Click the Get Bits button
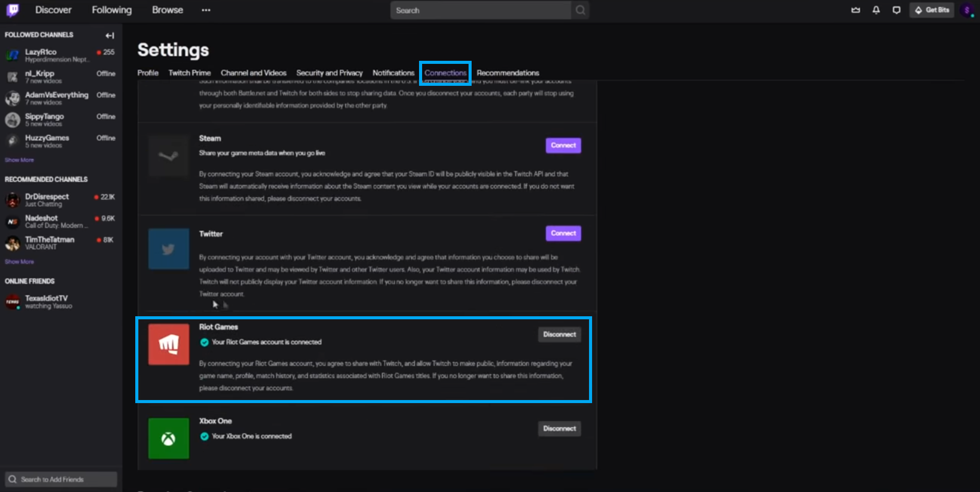 (x=932, y=10)
